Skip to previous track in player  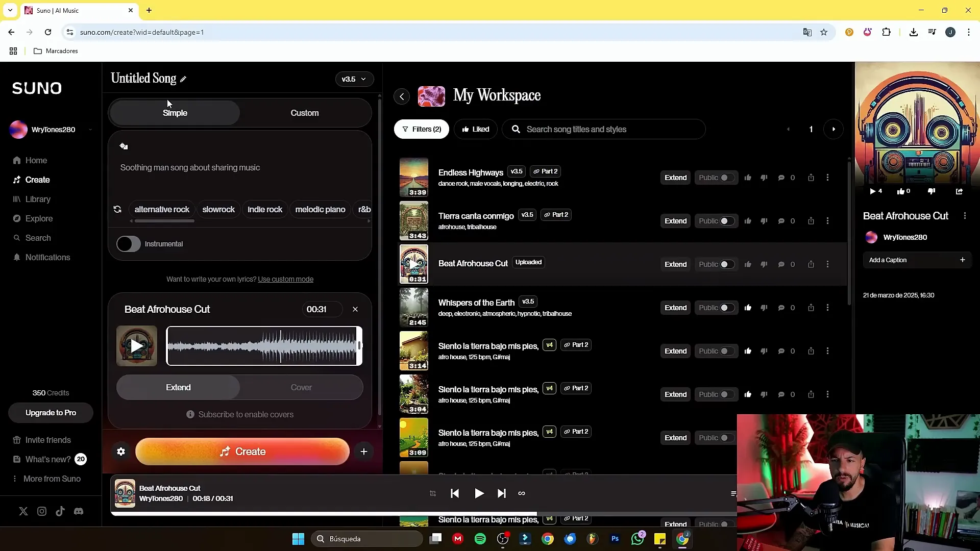coord(455,493)
